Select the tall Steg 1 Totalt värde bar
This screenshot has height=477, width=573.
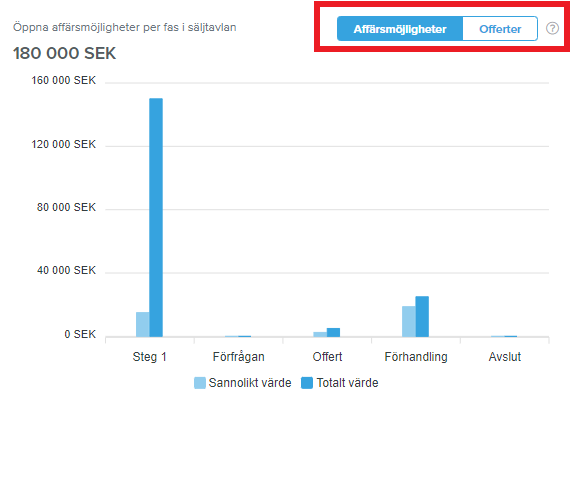(x=156, y=217)
